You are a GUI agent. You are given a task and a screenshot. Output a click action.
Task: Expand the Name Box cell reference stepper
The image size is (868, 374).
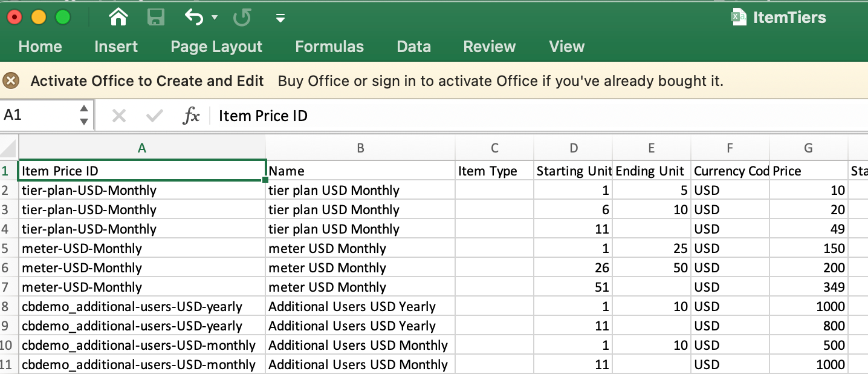(84, 115)
